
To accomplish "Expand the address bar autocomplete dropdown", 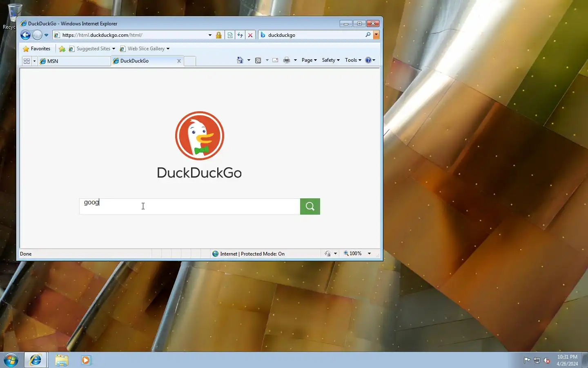I will click(x=210, y=35).
